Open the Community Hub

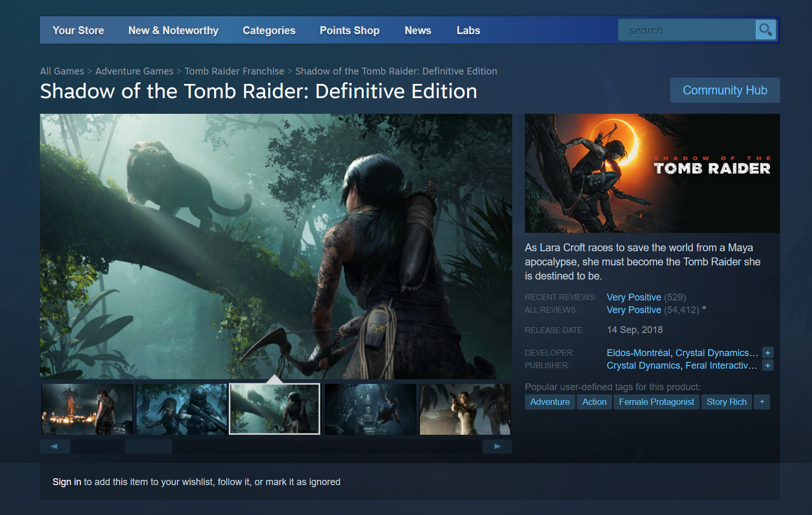725,90
